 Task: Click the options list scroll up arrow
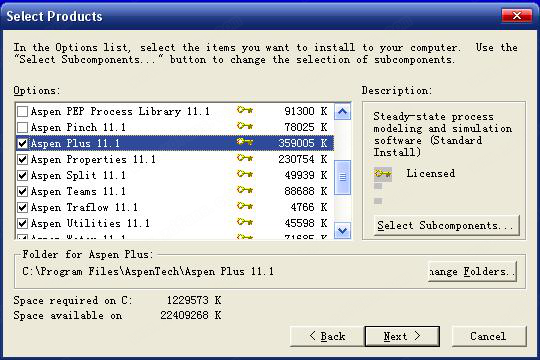pyautogui.click(x=342, y=111)
